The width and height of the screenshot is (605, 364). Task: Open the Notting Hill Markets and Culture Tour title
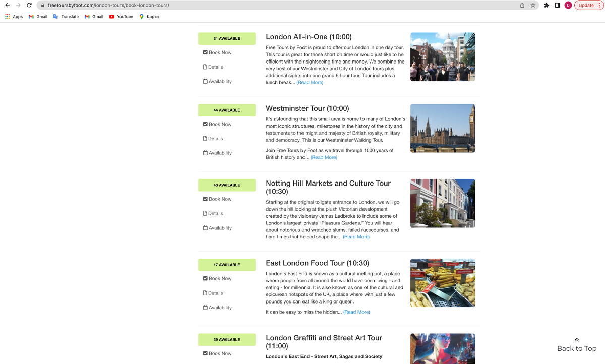coord(328,187)
